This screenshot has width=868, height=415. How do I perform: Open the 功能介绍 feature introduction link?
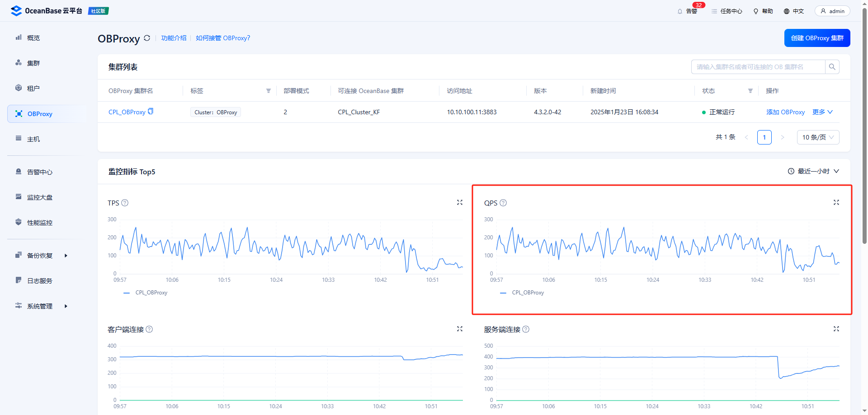(x=174, y=38)
